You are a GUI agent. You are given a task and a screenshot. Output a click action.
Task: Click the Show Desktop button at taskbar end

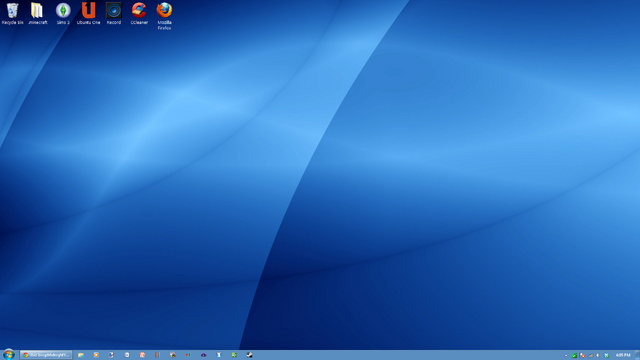tap(637, 355)
